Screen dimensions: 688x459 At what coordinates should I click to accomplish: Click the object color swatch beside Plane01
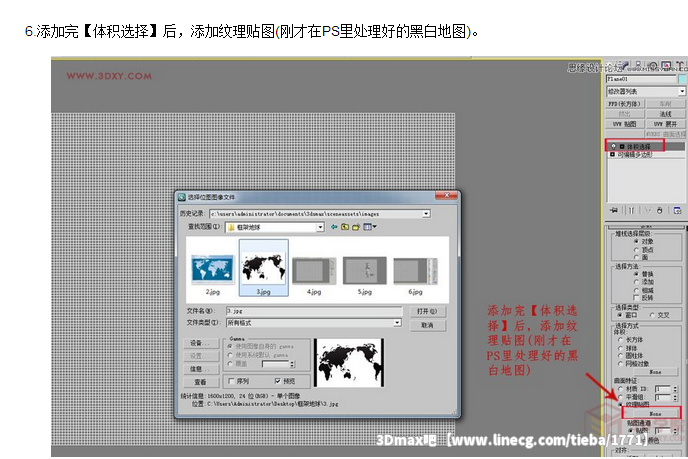681,79
